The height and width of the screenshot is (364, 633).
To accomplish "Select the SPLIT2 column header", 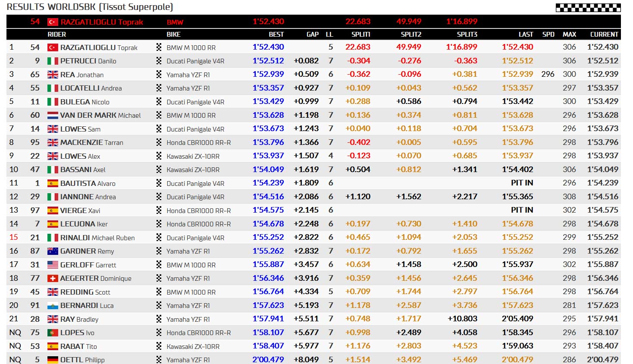I will click(x=411, y=35).
